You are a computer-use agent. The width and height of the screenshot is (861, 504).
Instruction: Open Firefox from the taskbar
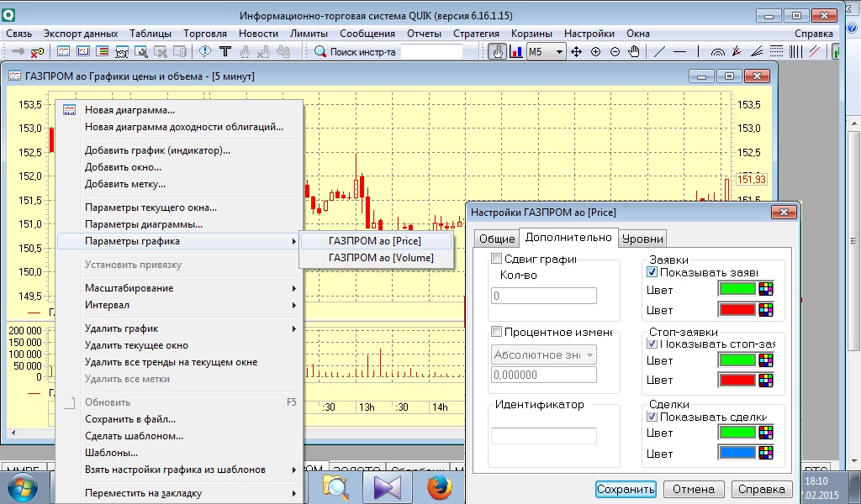pyautogui.click(x=440, y=487)
